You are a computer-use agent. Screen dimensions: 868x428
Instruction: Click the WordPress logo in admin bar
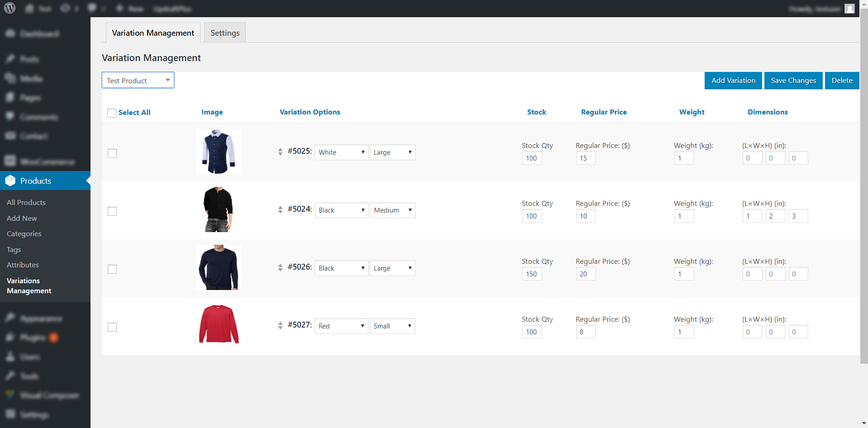pyautogui.click(x=10, y=8)
